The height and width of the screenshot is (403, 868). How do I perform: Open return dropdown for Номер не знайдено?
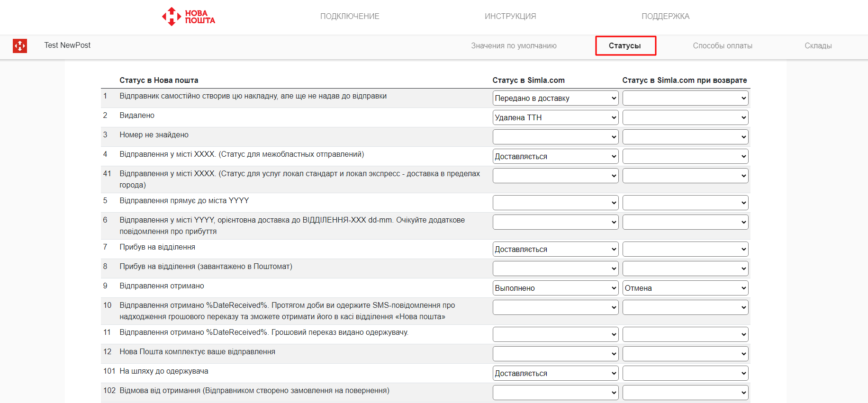tap(686, 137)
